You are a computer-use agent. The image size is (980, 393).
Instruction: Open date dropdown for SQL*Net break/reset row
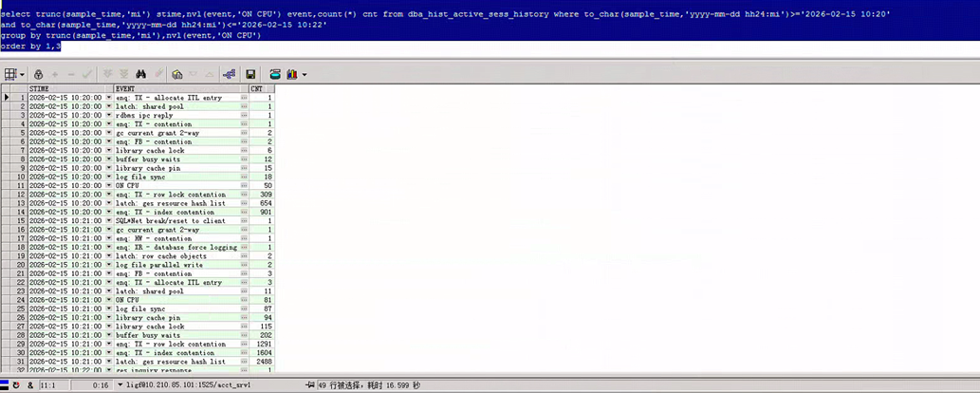click(x=109, y=221)
